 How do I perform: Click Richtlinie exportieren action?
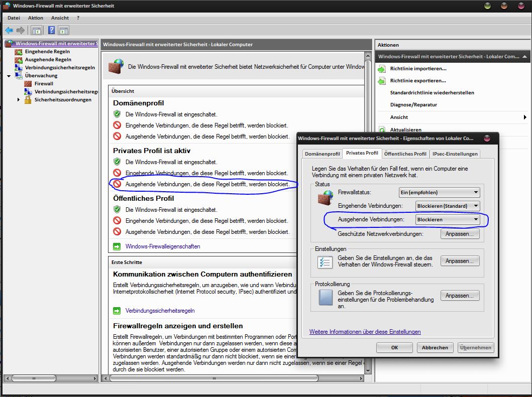pos(418,81)
